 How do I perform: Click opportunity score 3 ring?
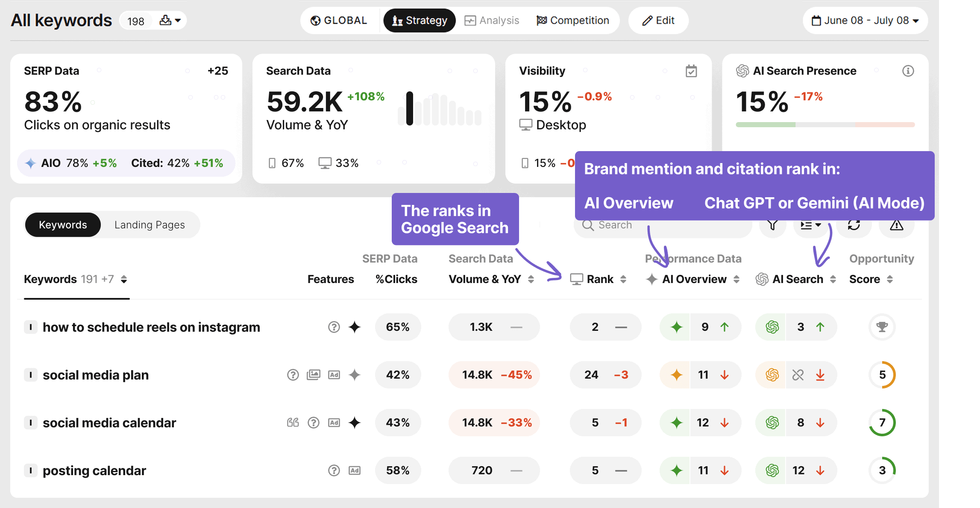pos(882,471)
